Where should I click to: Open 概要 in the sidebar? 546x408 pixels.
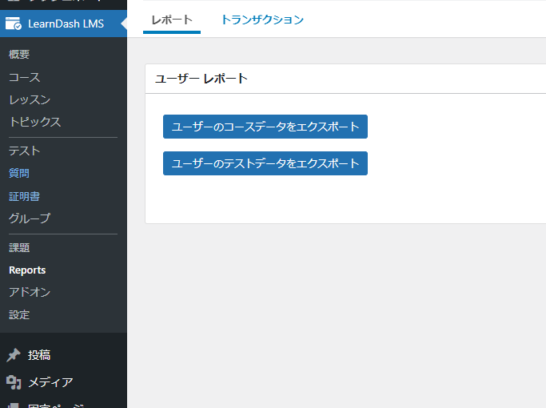[x=19, y=54]
